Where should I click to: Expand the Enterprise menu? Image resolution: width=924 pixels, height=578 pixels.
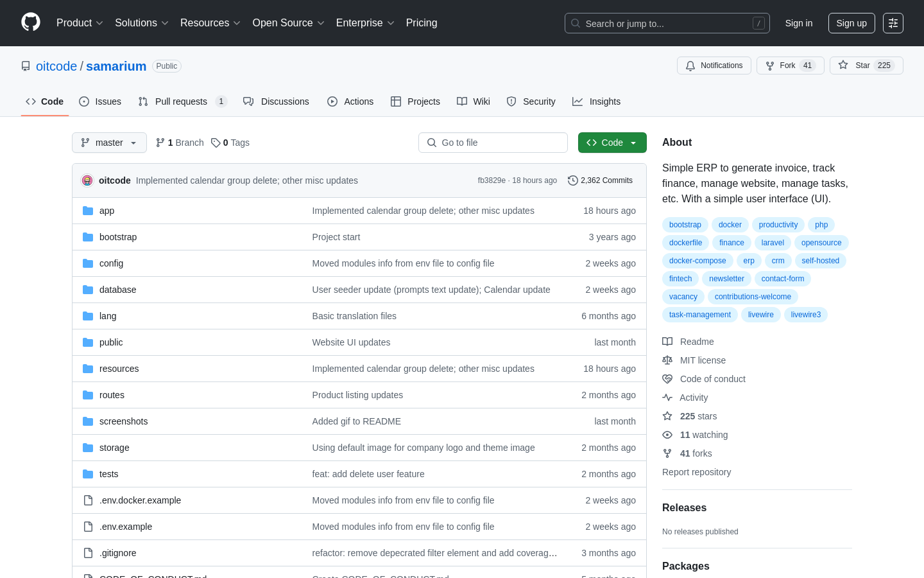click(x=365, y=23)
